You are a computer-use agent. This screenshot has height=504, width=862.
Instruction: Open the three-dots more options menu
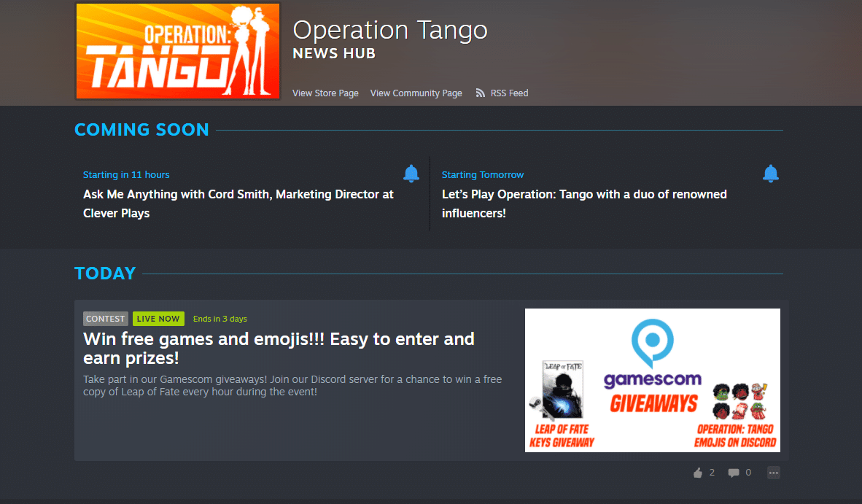774,473
